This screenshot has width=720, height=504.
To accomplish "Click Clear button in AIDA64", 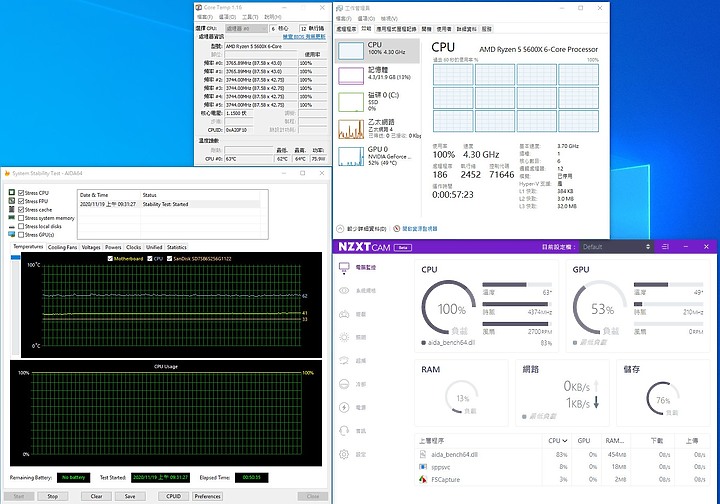I will tap(96, 496).
